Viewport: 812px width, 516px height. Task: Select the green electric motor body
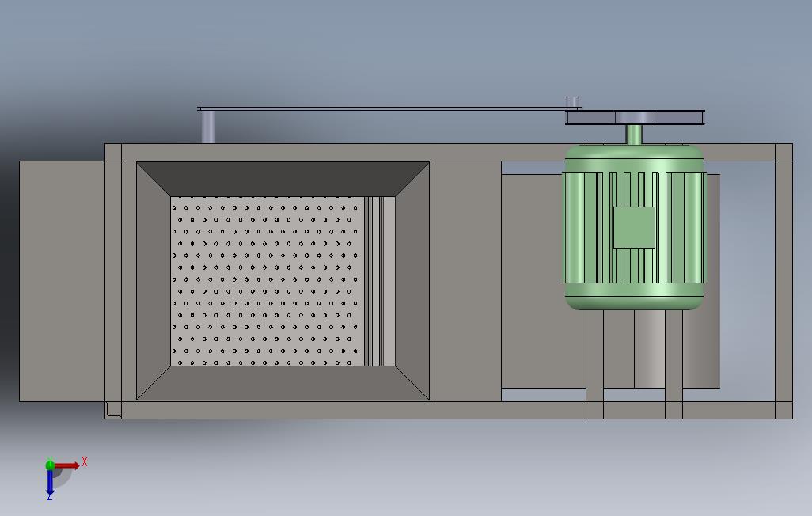tap(635, 227)
